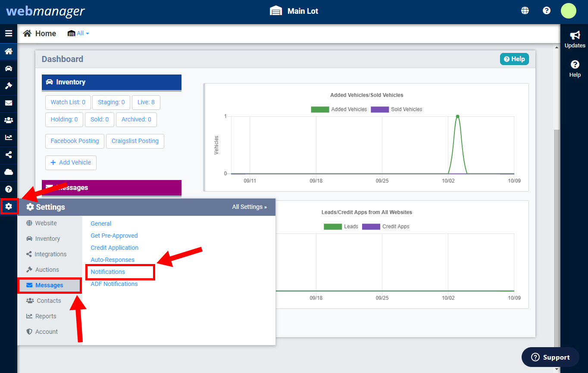The image size is (588, 373).
Task: Toggle Leads legend swatch
Action: pyautogui.click(x=332, y=227)
